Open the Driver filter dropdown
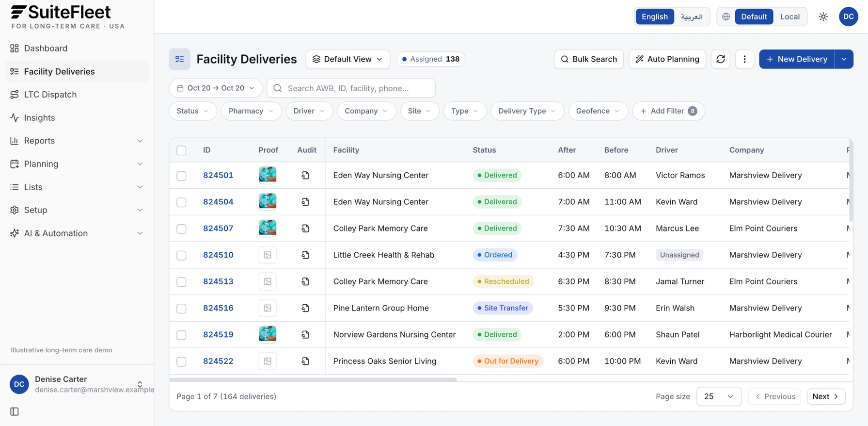 (x=309, y=111)
